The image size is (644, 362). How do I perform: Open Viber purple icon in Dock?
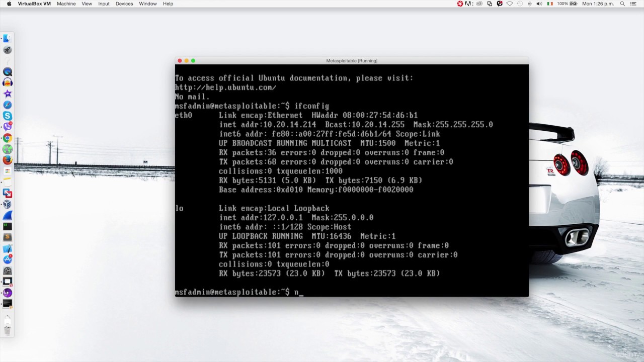click(7, 127)
